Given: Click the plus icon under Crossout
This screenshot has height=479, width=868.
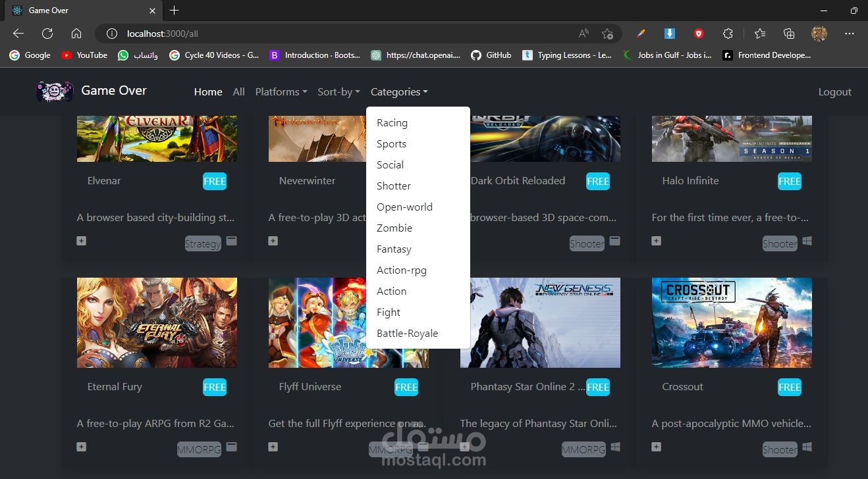Looking at the screenshot, I should coord(656,447).
